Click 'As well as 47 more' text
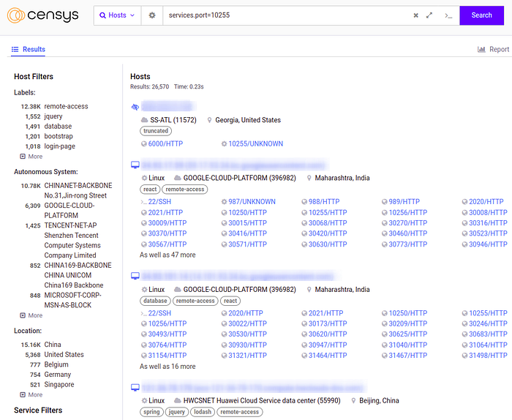The width and height of the screenshot is (512, 420). 167,255
